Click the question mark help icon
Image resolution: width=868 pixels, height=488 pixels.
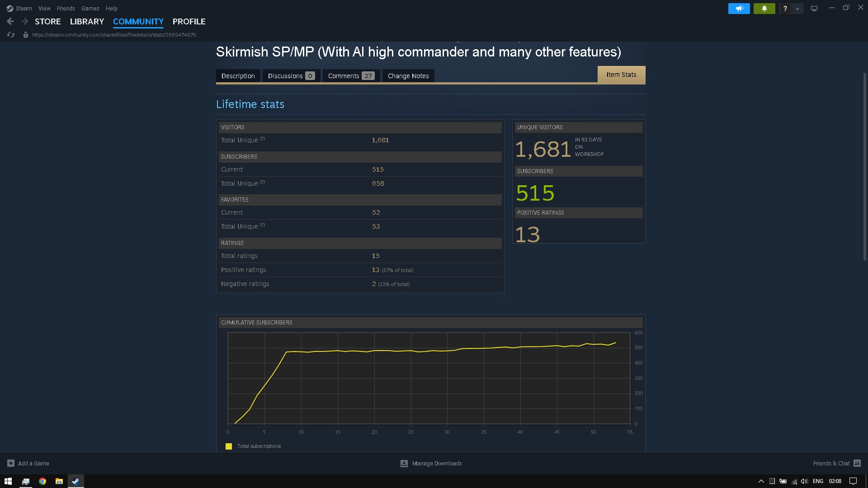(x=785, y=9)
